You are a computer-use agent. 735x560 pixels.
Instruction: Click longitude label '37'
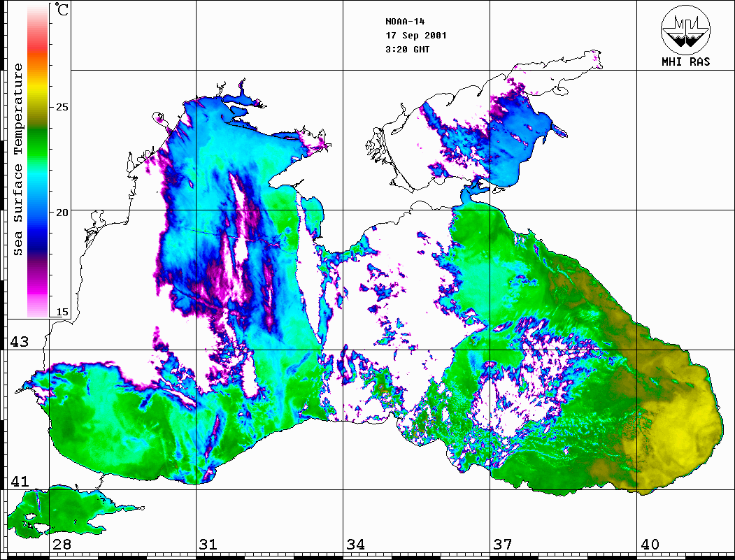(503, 544)
